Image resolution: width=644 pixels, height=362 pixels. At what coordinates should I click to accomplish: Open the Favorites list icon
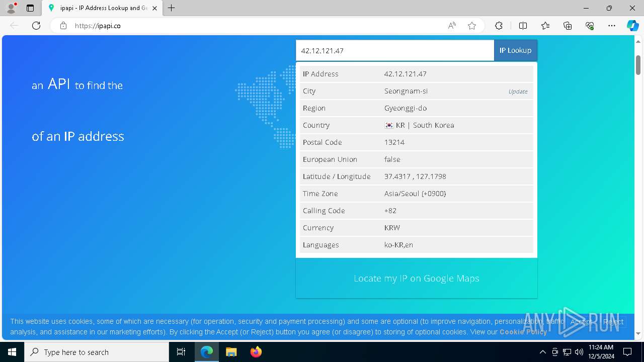coord(545,26)
